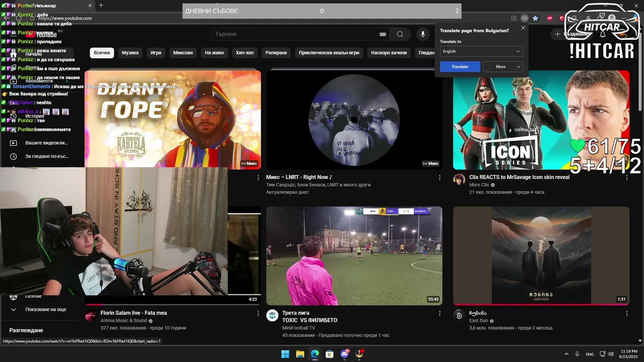Open За гледане по-късно in sidebar

39,156
